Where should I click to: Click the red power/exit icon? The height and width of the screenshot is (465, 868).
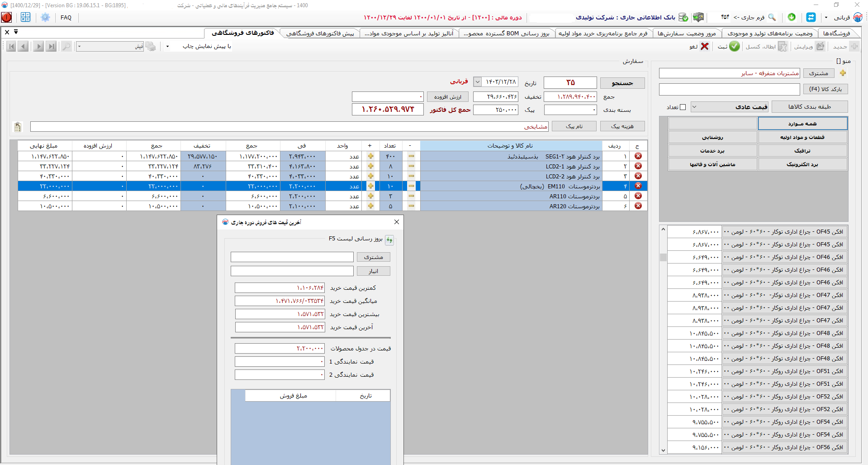click(x=7, y=17)
